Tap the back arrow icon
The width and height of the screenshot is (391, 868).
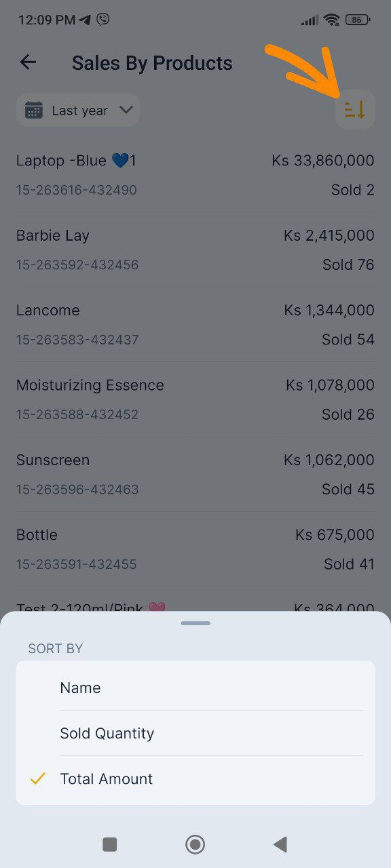(28, 62)
